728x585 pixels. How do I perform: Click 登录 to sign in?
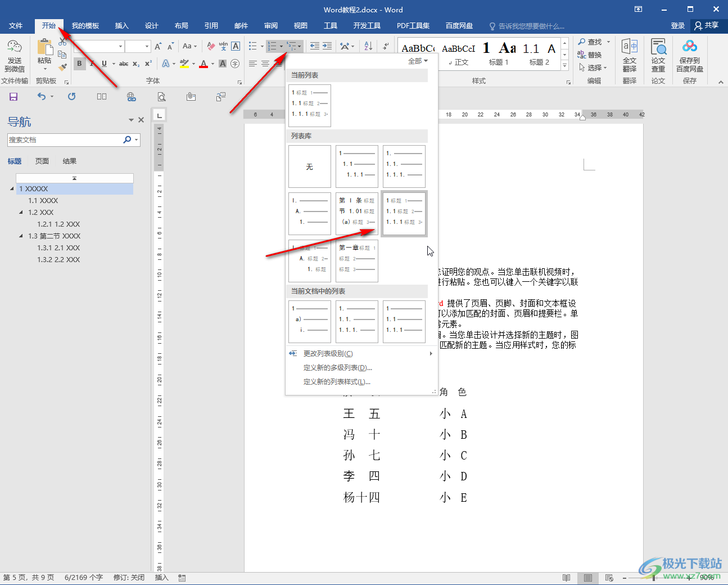tap(678, 26)
